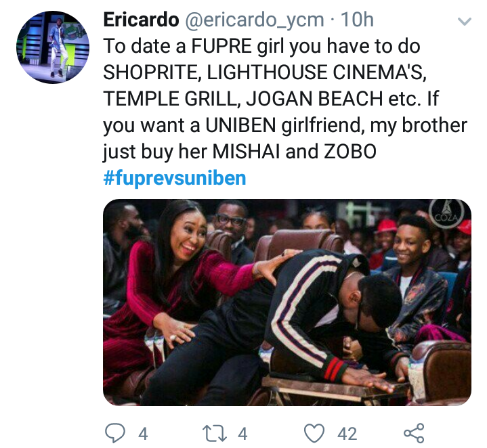Open the share icon options
The image size is (487, 448).
pos(414,433)
